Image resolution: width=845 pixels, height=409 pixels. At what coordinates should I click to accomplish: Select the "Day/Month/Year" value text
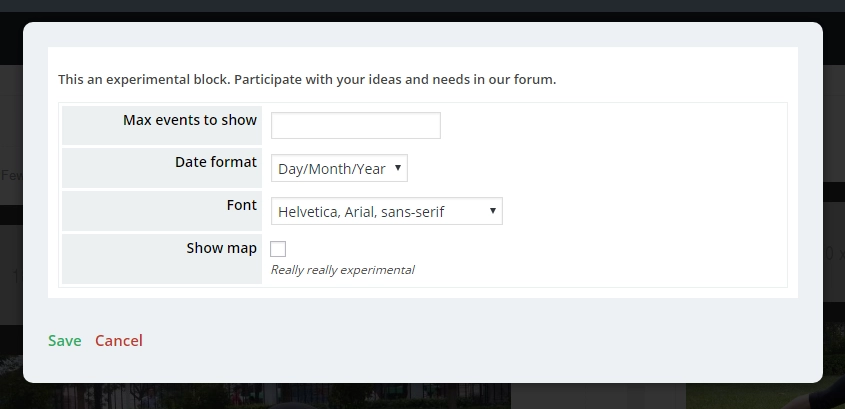[331, 169]
